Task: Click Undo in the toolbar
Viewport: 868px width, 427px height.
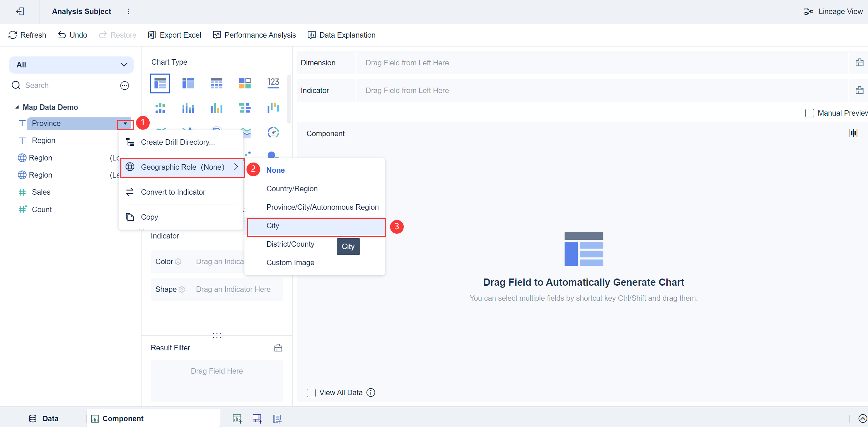Action: click(x=72, y=35)
